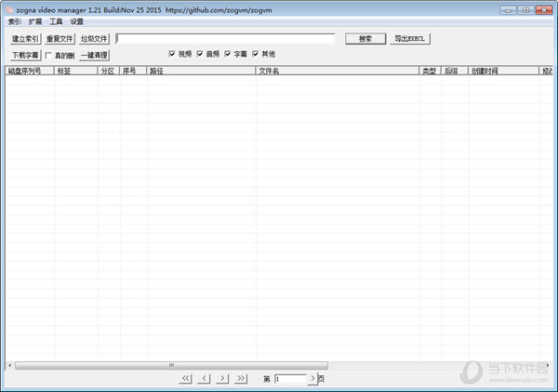Image resolution: width=558 pixels, height=392 pixels.
Task: Click the 建立索引 button
Action: tap(24, 39)
